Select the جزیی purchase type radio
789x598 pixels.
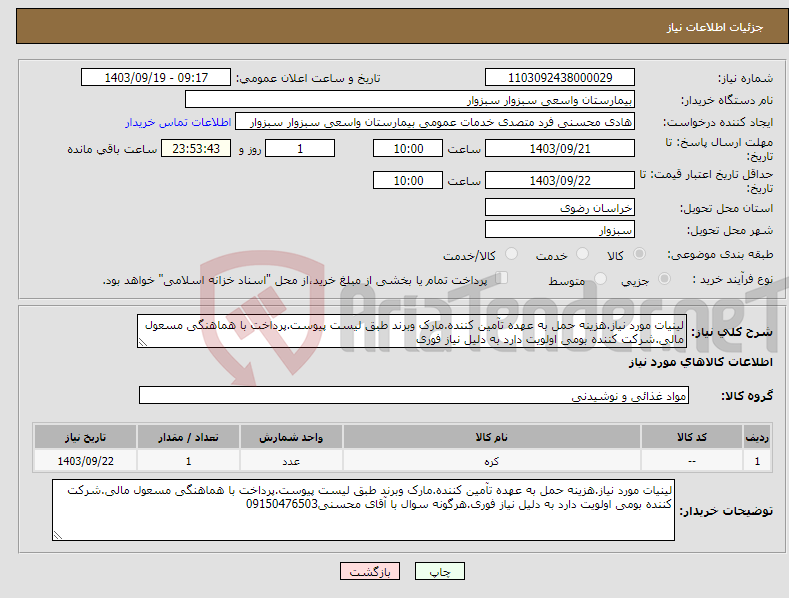664,279
